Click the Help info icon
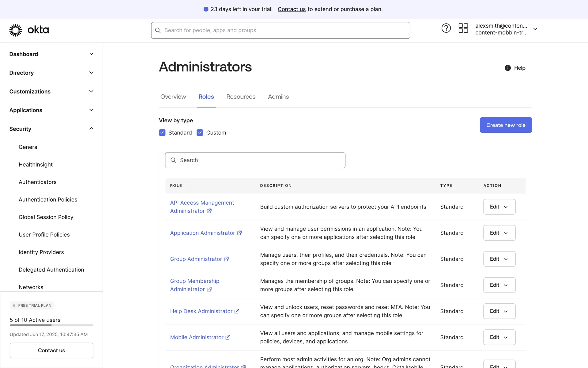 (x=507, y=68)
